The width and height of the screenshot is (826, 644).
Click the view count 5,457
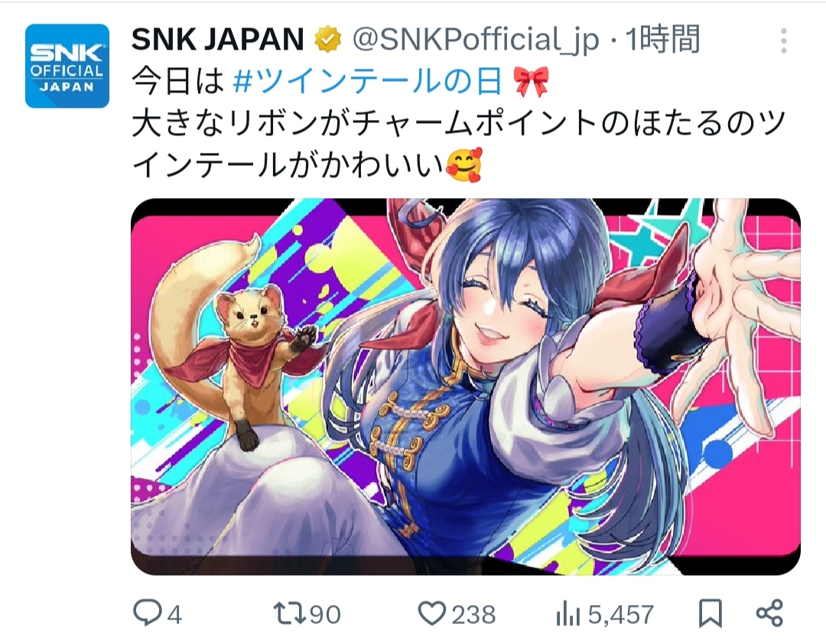click(621, 614)
